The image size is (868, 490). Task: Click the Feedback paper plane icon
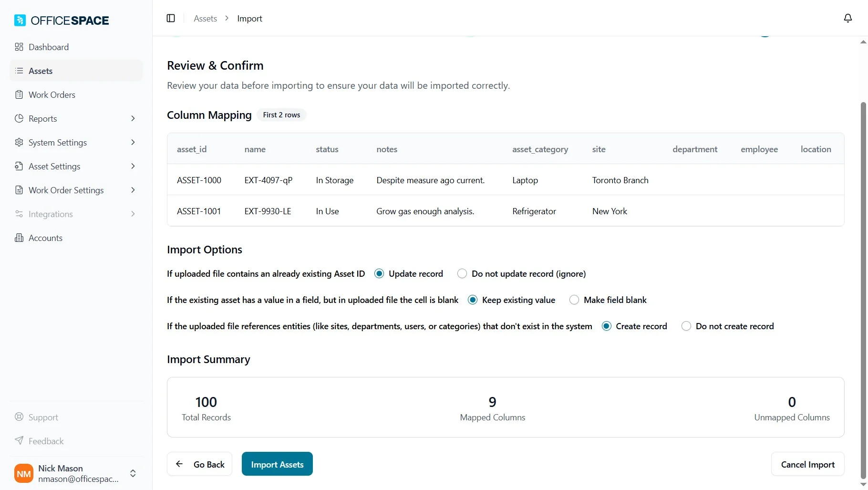19,441
